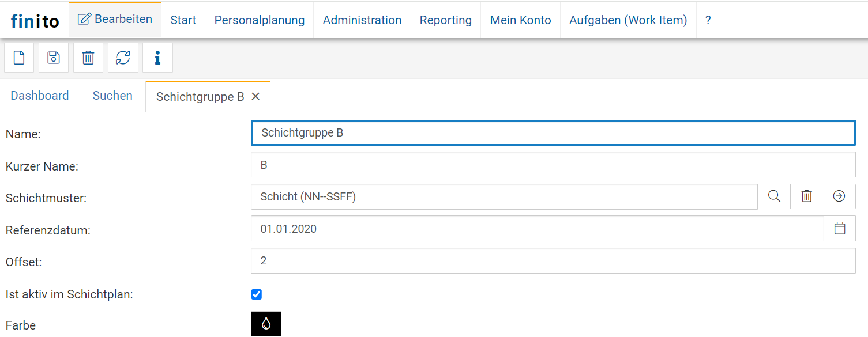Click the new document toolbar icon
868x337 pixels.
coord(19,58)
